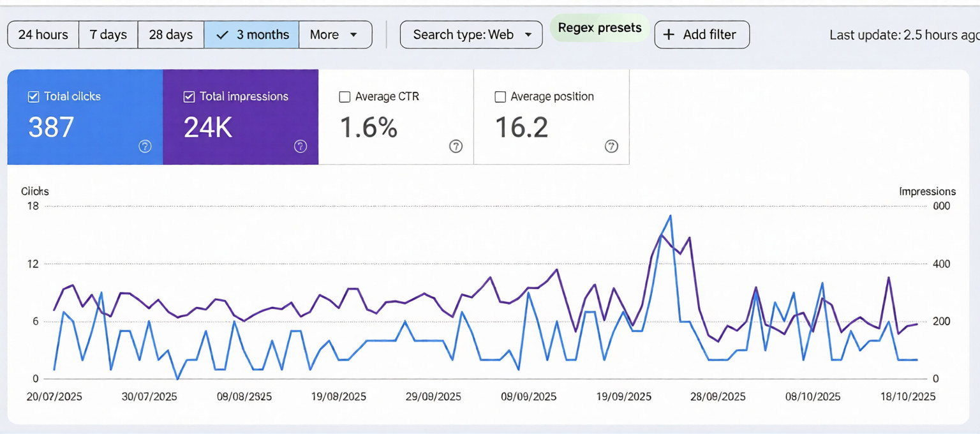Image resolution: width=980 pixels, height=434 pixels.
Task: Click the Add filter button
Action: click(702, 34)
